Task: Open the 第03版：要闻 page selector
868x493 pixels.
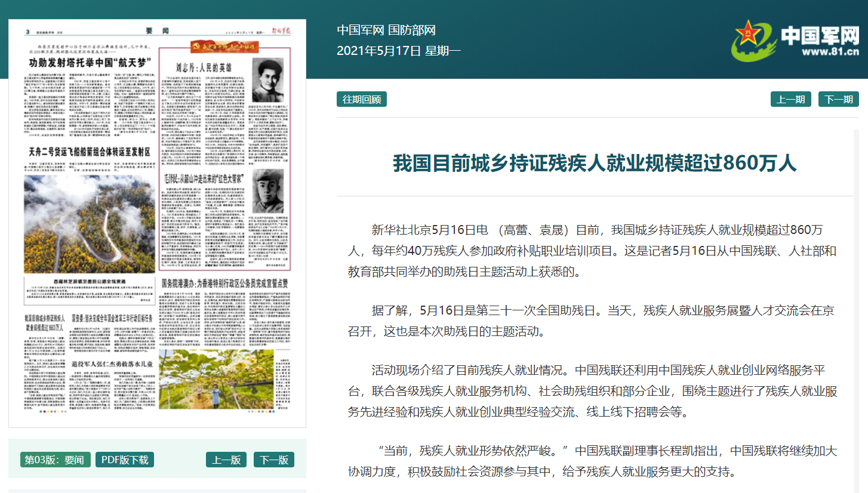Action: (56, 460)
